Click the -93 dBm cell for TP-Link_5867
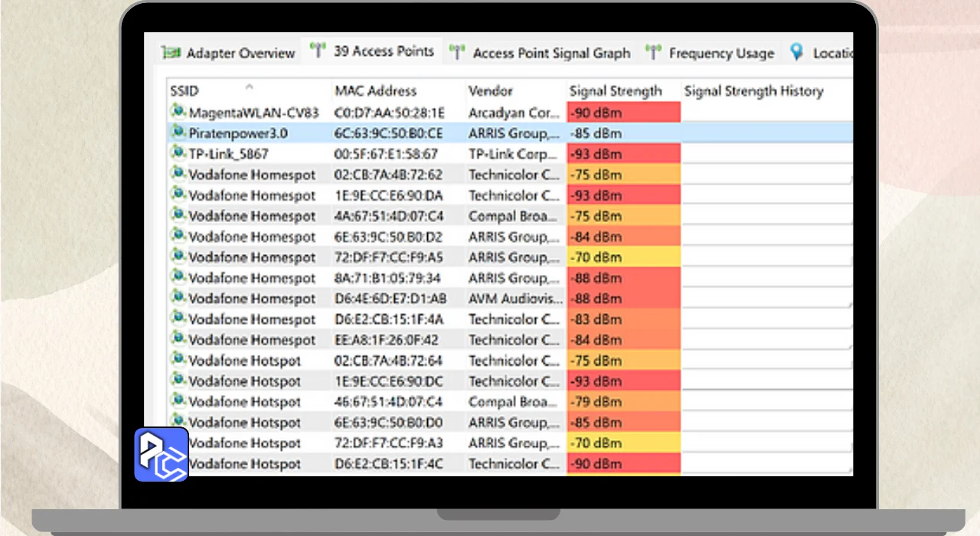The height and width of the screenshot is (536, 980). pyautogui.click(x=623, y=154)
